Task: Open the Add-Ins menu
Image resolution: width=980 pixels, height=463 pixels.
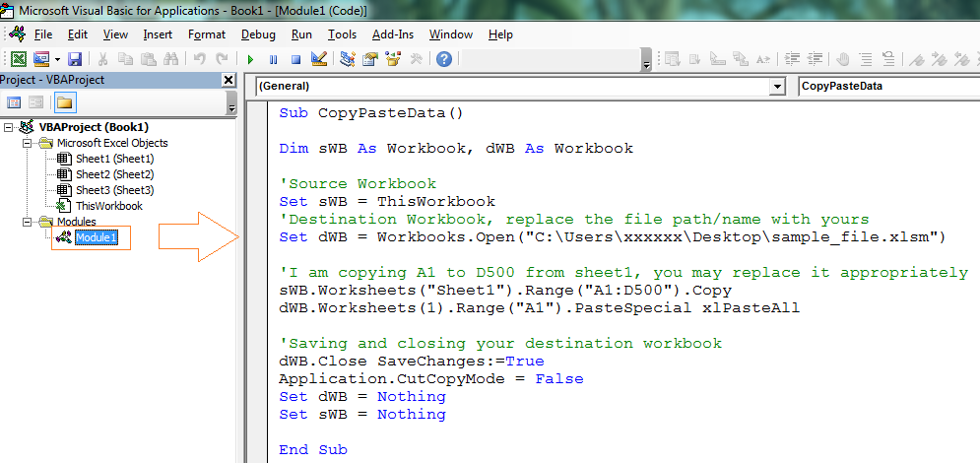Action: click(393, 34)
